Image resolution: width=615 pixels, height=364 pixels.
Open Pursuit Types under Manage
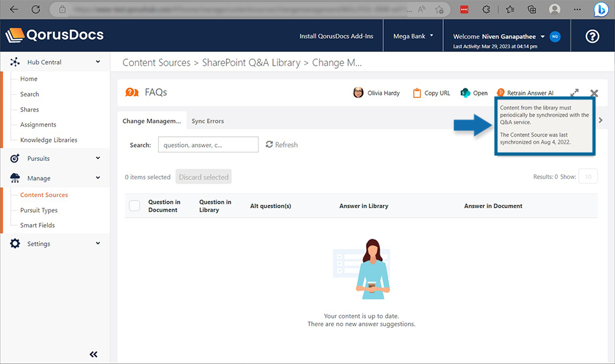[39, 210]
